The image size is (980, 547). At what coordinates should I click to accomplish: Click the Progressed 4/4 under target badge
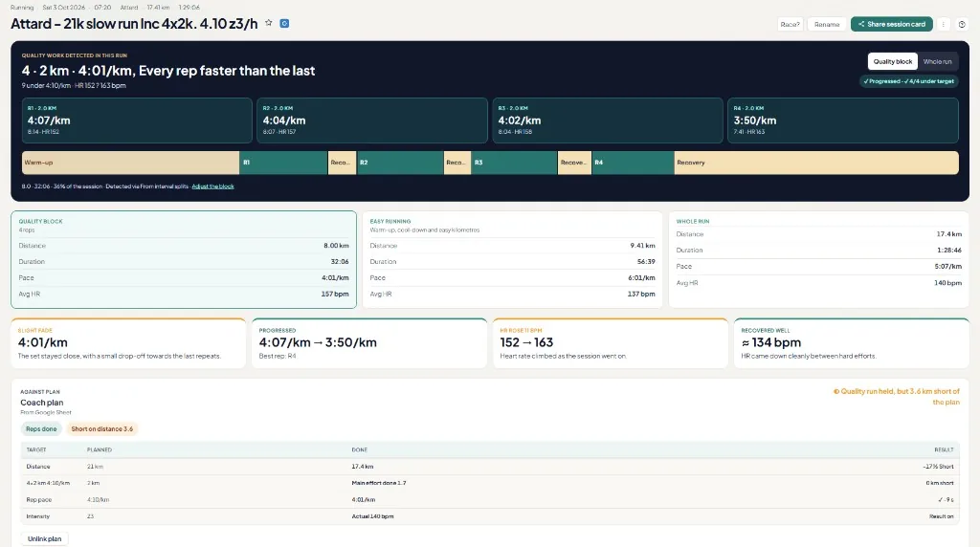pos(909,81)
